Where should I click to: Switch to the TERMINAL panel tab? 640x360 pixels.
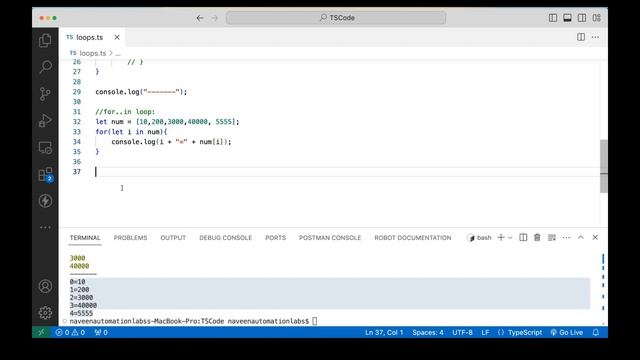click(85, 238)
